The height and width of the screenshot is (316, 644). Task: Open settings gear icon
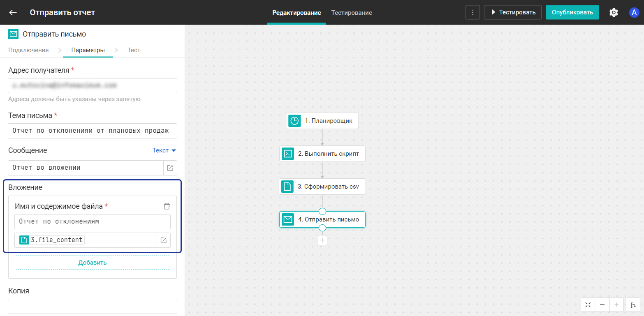[x=614, y=12]
